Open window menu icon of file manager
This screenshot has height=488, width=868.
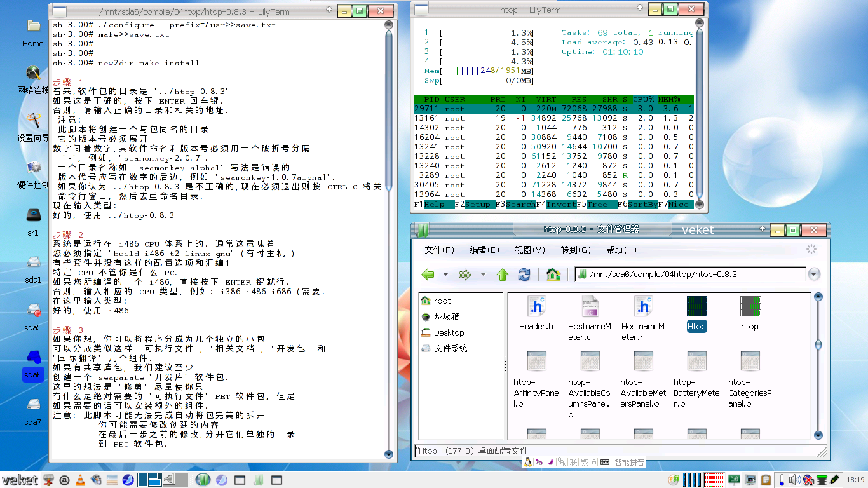tap(423, 229)
